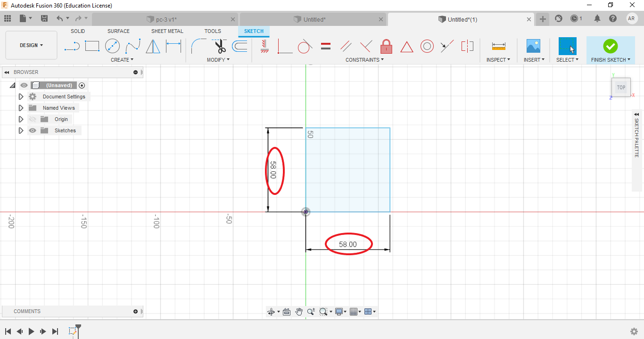644x339 pixels.
Task: Select the Center Diameter Circle tool
Action: click(x=112, y=46)
